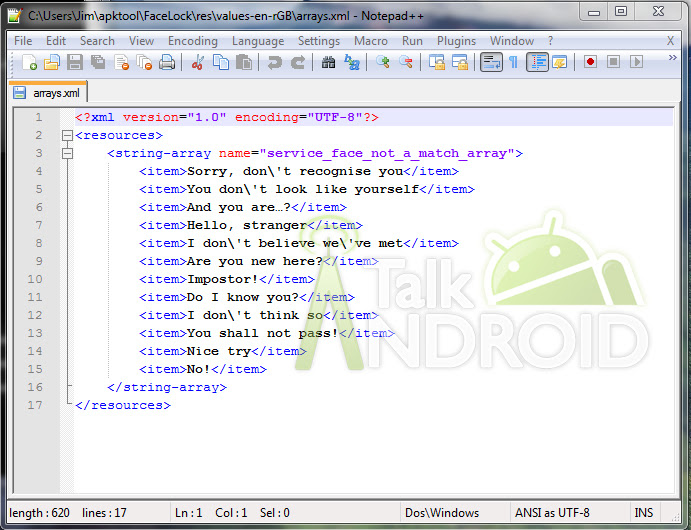This screenshot has height=530, width=691.
Task: Click the New file toolbar icon
Action: tap(29, 62)
